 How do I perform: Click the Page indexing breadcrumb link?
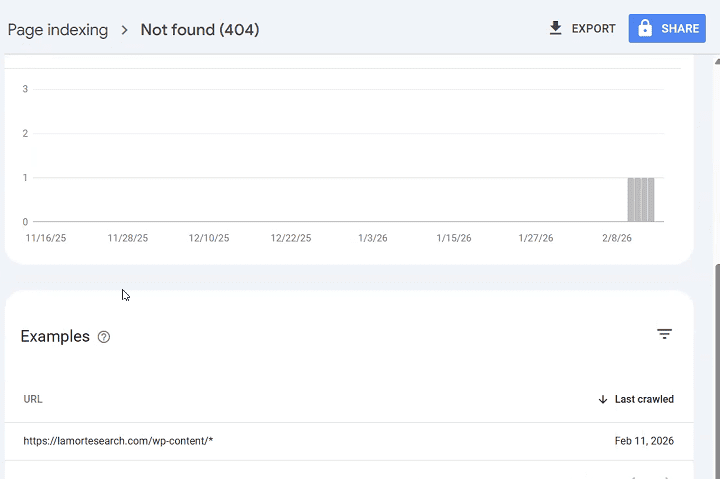coord(58,30)
